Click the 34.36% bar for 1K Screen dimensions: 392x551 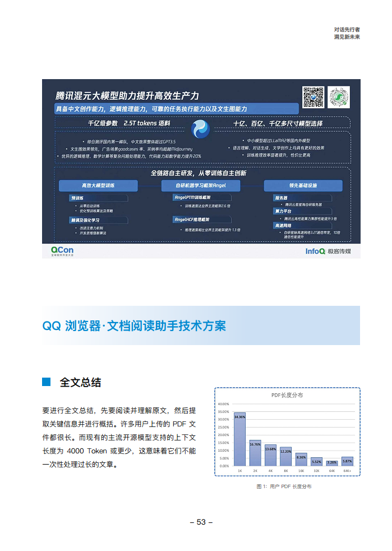coord(240,439)
